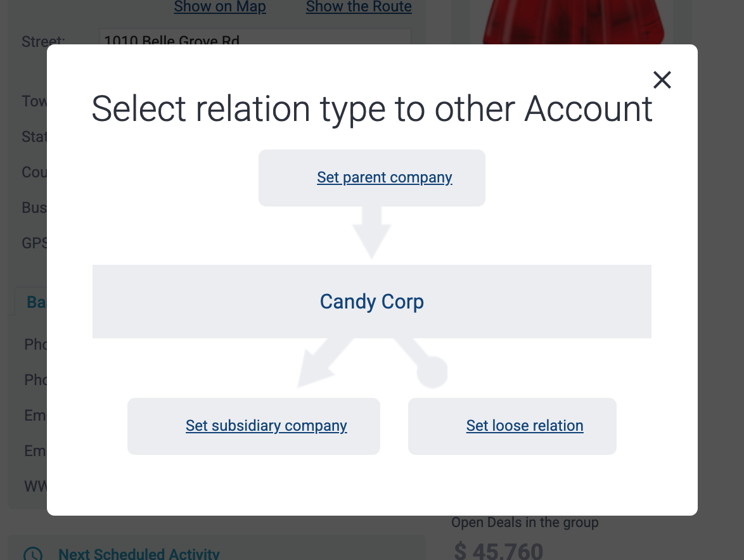Open the Show the Route link
This screenshot has width=744, height=560.
(x=359, y=6)
